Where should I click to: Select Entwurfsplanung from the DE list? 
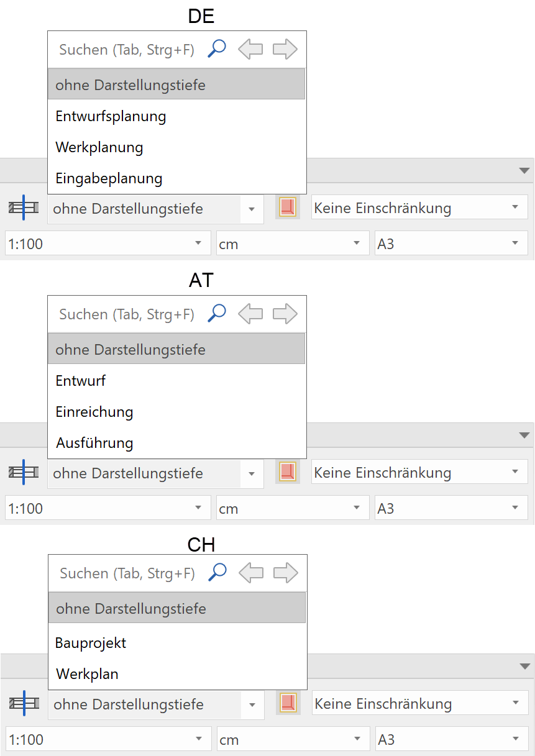click(x=111, y=116)
